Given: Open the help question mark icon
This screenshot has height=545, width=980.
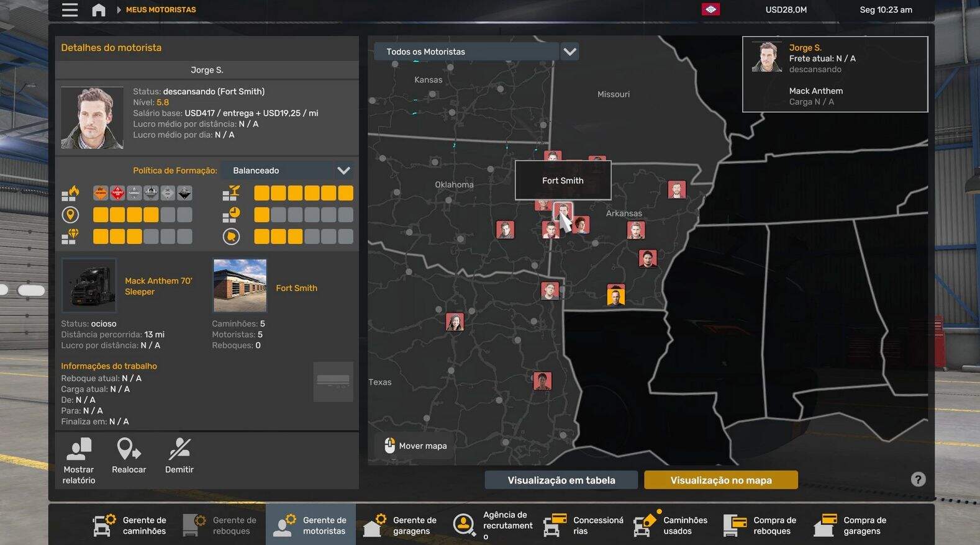Looking at the screenshot, I should (x=918, y=479).
